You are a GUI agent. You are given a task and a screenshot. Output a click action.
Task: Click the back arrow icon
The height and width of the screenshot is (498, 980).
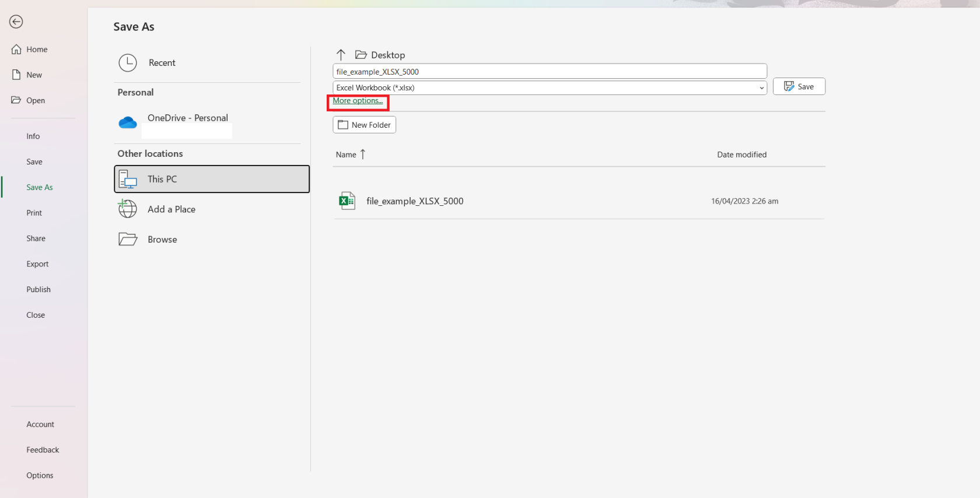16,22
